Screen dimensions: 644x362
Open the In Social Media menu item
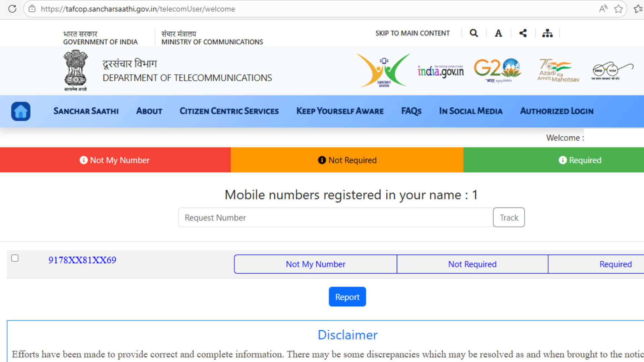tap(471, 111)
